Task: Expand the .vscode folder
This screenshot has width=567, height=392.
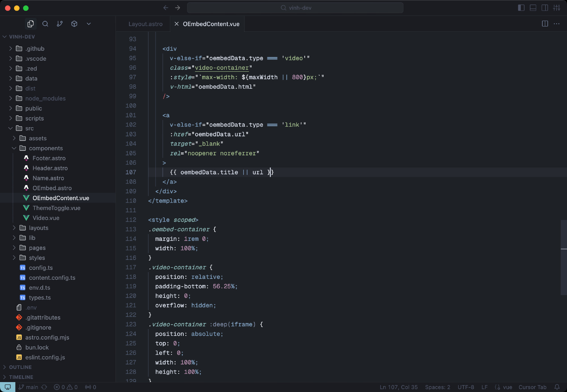Action: [58, 59]
